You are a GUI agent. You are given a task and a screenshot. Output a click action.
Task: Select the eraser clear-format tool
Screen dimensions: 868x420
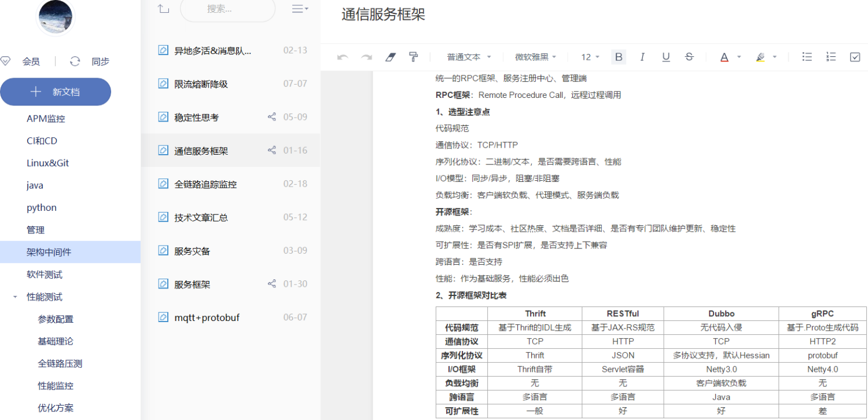click(391, 57)
